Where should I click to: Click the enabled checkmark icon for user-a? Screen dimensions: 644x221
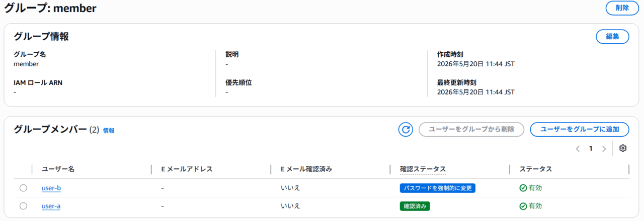pyautogui.click(x=523, y=206)
